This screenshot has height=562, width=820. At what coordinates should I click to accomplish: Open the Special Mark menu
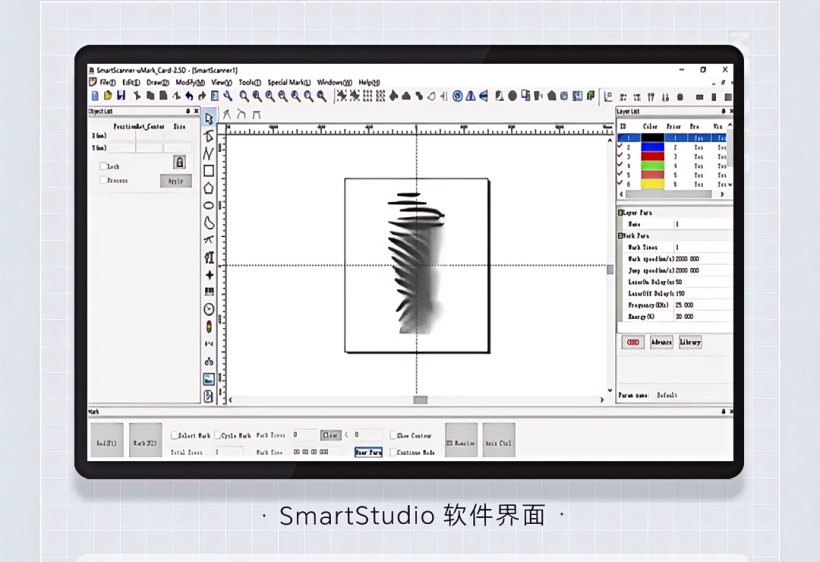point(288,82)
